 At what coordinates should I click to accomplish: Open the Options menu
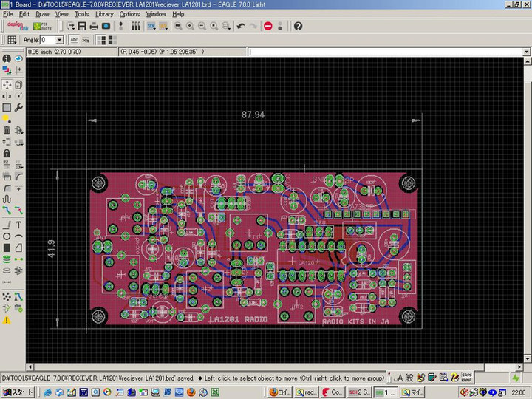(129, 14)
